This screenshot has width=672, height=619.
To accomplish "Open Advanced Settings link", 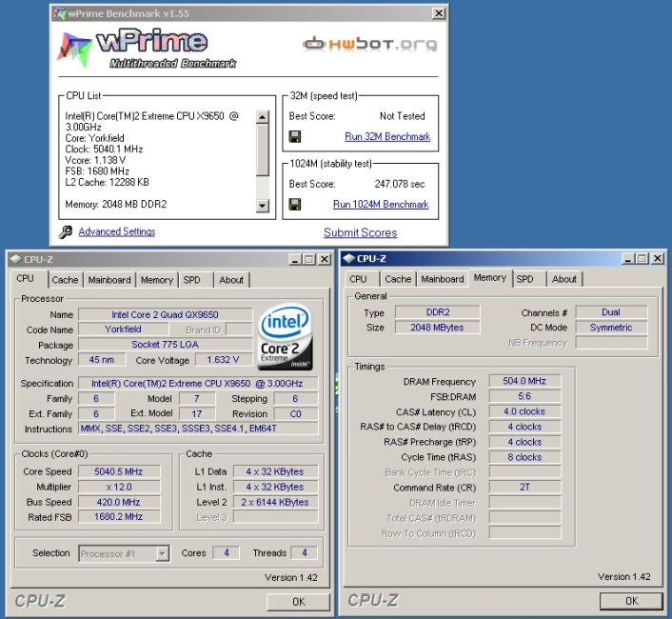I will [x=117, y=231].
